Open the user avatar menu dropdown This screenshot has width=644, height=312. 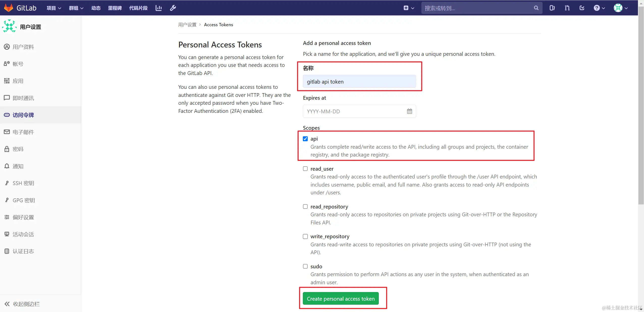pos(621,8)
